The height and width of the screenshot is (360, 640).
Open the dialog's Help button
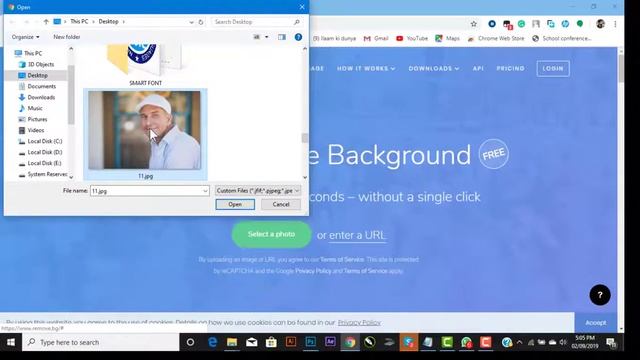click(298, 37)
